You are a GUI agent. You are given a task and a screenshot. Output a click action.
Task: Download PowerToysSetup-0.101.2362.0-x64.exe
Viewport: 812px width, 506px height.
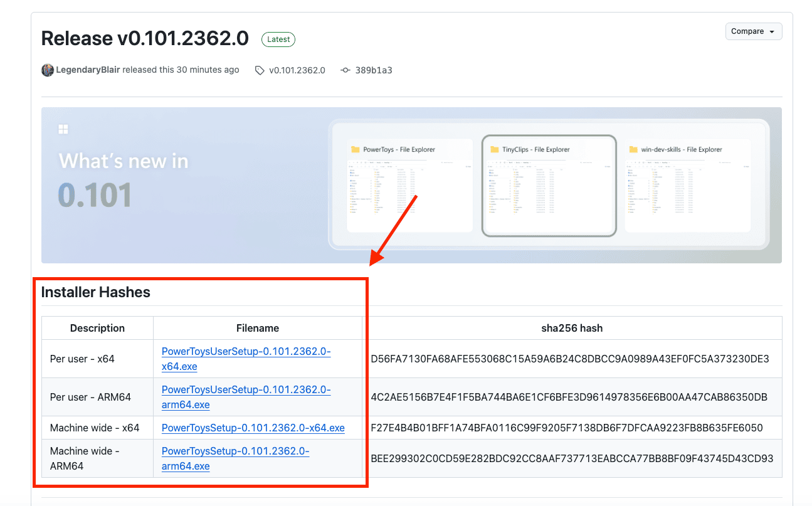tap(253, 428)
